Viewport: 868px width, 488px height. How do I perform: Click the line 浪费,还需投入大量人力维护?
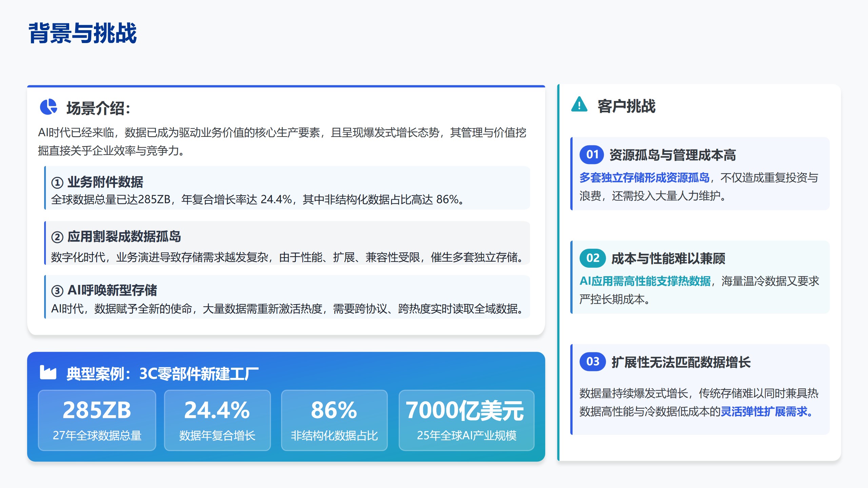653,196
